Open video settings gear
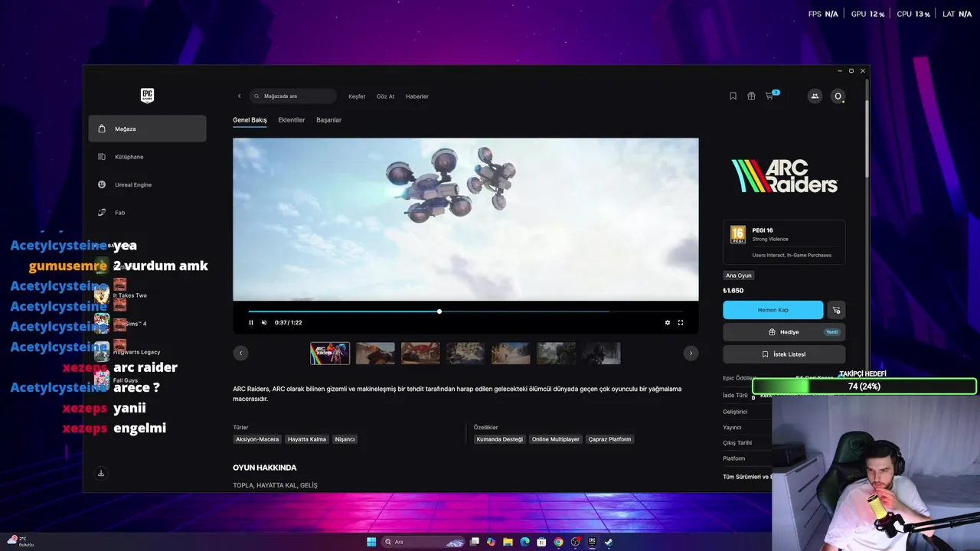 tap(668, 322)
